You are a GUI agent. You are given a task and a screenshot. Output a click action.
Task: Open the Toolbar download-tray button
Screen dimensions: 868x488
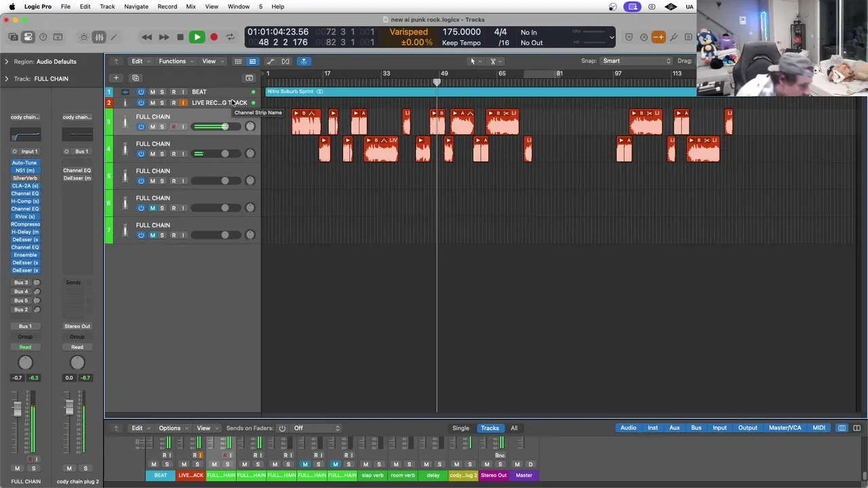coord(58,37)
